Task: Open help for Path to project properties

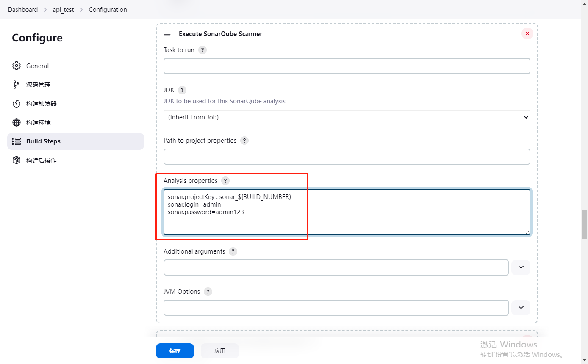Action: [x=244, y=141]
